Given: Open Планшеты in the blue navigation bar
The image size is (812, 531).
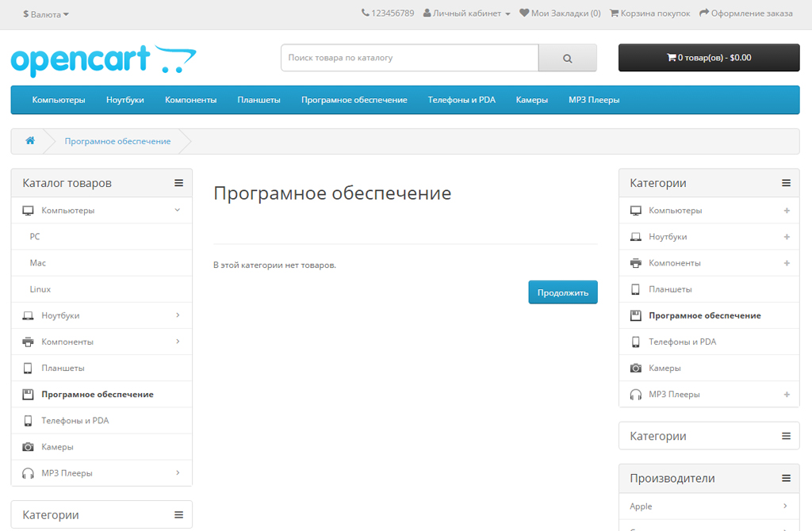Looking at the screenshot, I should [x=259, y=100].
